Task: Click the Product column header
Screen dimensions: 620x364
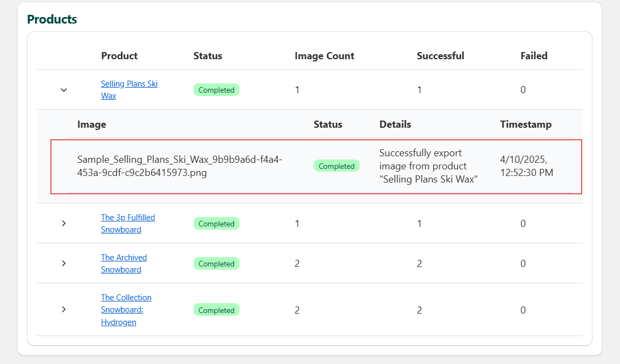Action: pyautogui.click(x=119, y=56)
